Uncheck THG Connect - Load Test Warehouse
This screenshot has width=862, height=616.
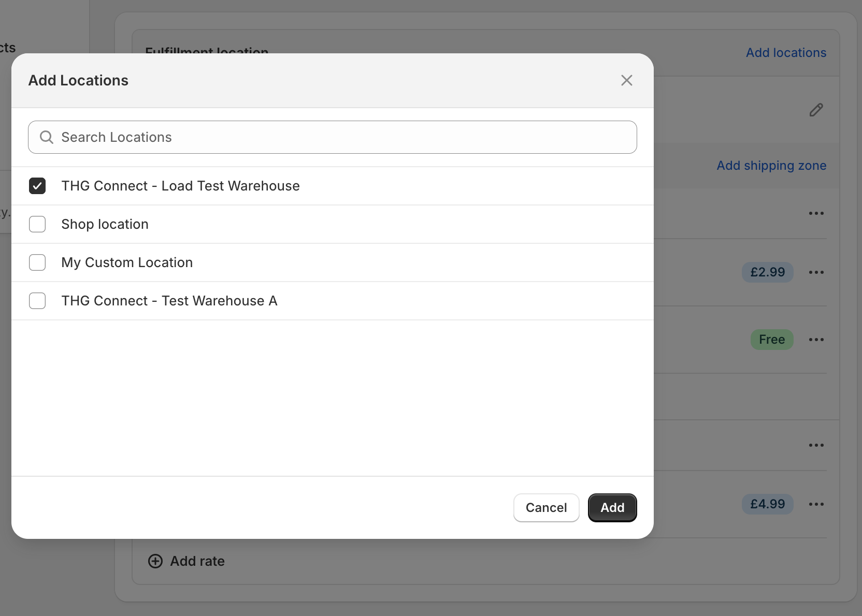pyautogui.click(x=37, y=186)
